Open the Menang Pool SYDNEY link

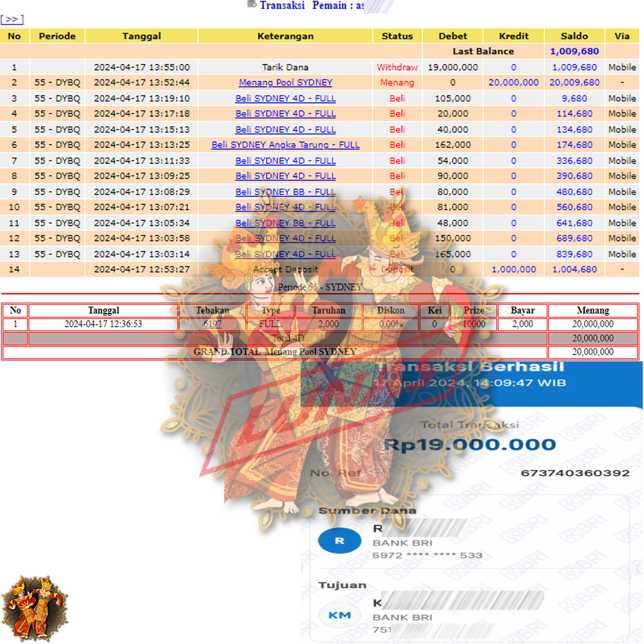coord(285,82)
